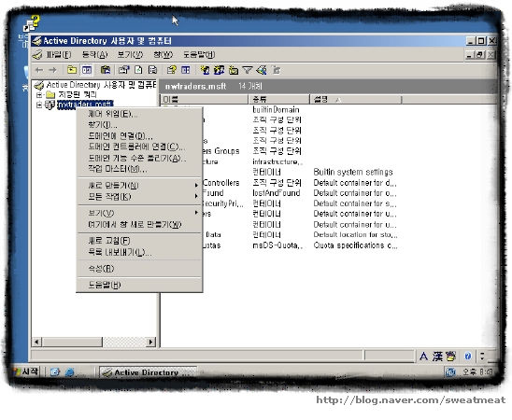Click the Find Objects toolbar icon
Viewport: 512px width, 420px height.
click(262, 70)
